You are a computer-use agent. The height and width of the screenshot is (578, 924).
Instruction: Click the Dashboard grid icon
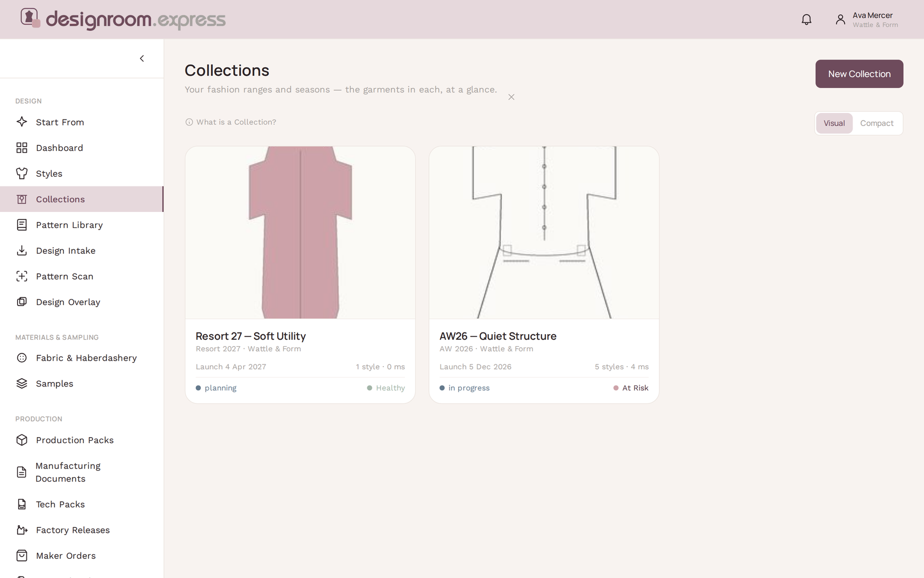(x=22, y=148)
